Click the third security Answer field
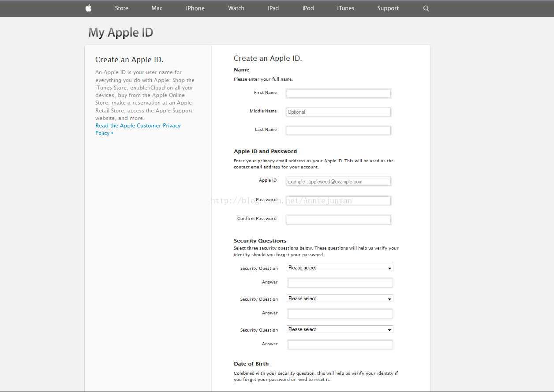This screenshot has width=554, height=392. pos(340,345)
